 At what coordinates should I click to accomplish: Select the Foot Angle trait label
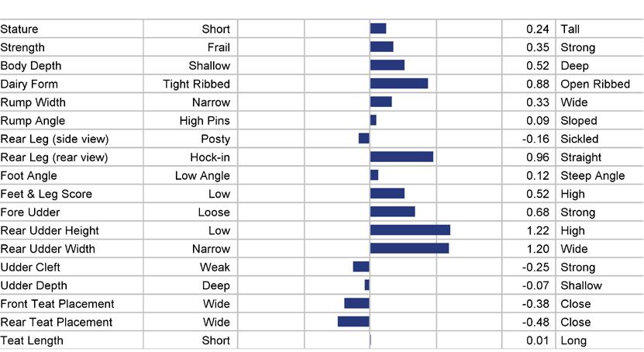[29, 176]
